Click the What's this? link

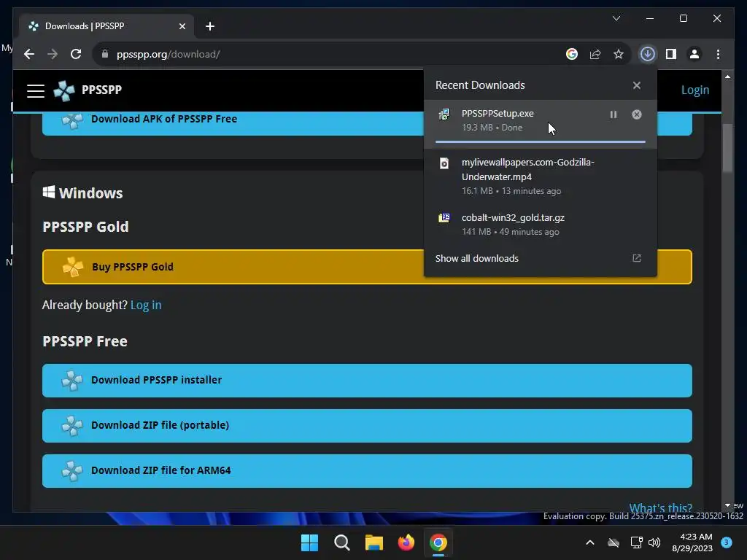661,507
